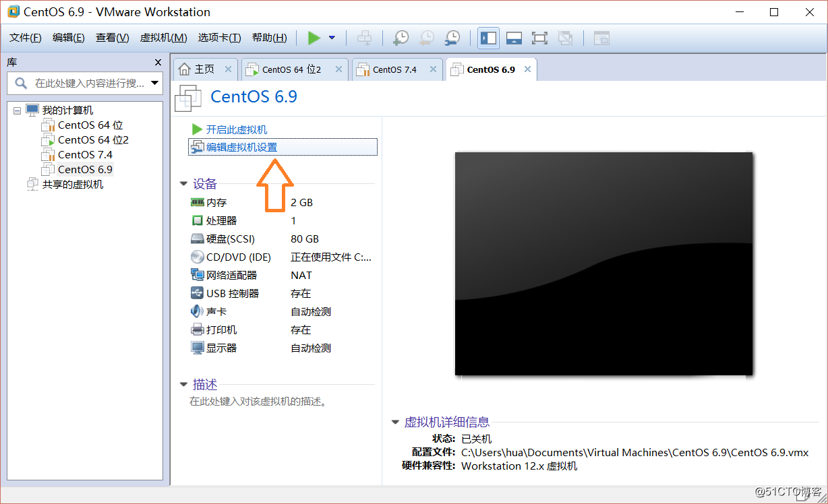Close the 主页 tab
Screen dimensions: 828x504
coord(228,69)
